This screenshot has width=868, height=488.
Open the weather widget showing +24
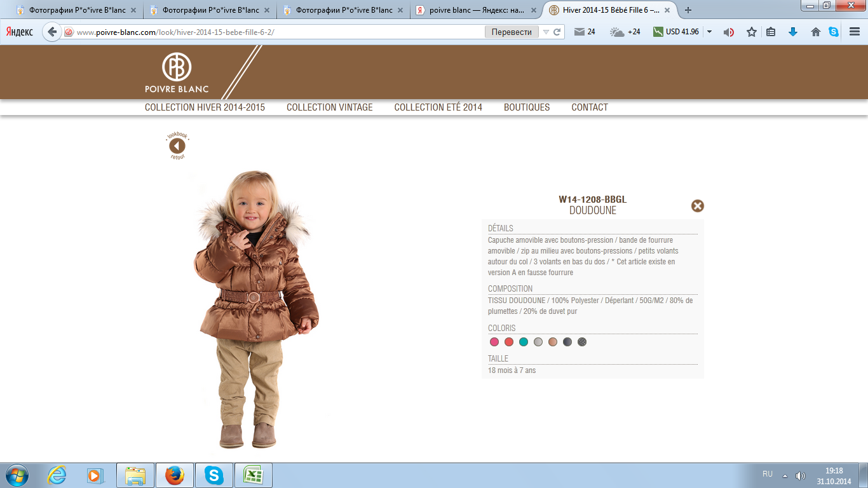point(625,32)
